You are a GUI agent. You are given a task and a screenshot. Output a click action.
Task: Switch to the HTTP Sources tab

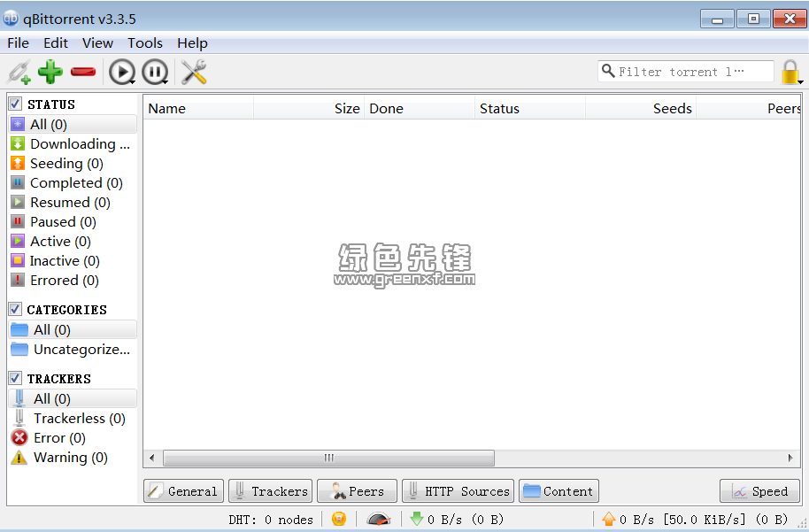(458, 490)
